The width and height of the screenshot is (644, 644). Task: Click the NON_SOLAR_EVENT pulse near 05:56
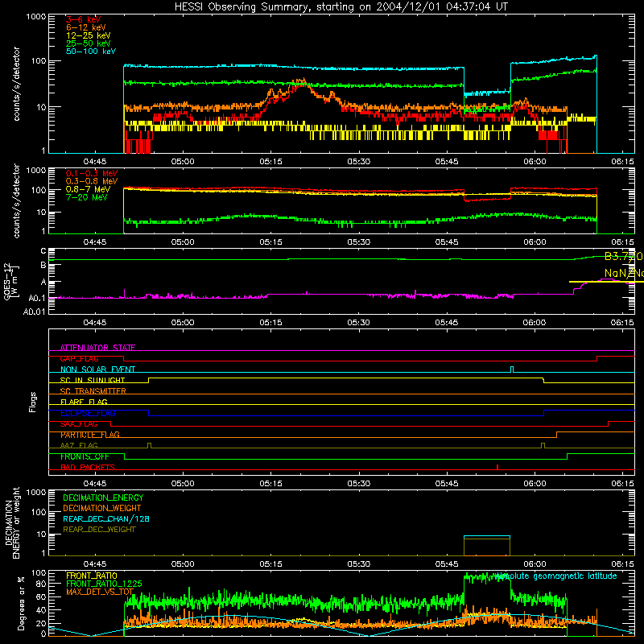pyautogui.click(x=512, y=369)
